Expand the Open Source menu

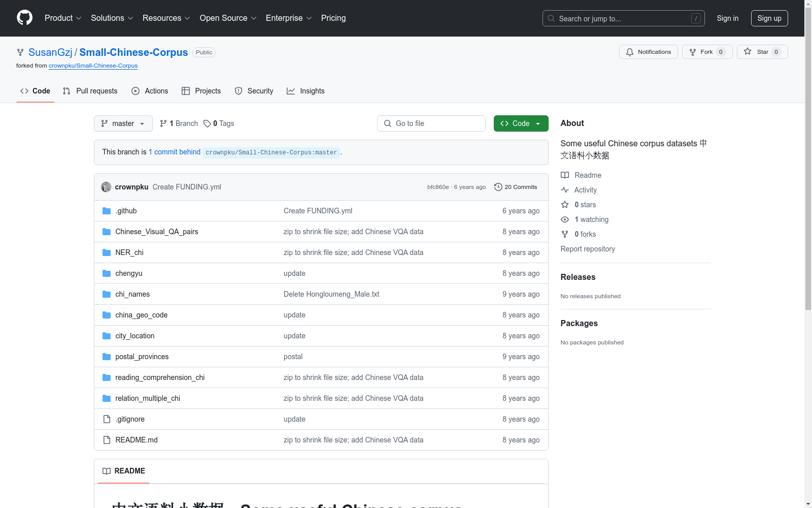coord(228,18)
